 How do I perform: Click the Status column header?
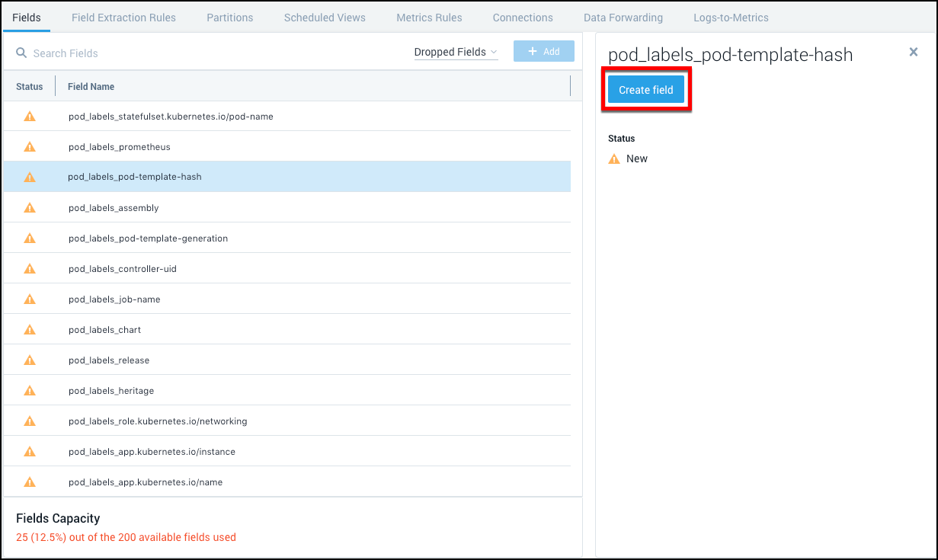[x=30, y=87]
